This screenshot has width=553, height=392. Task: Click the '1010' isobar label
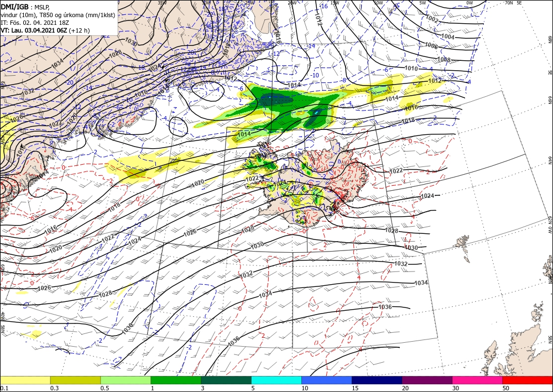tap(411, 68)
